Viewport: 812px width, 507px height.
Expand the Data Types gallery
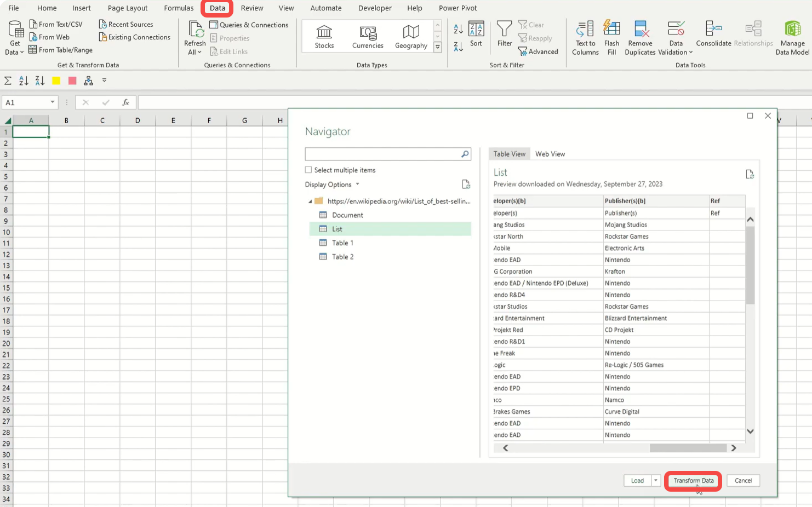[x=438, y=48]
